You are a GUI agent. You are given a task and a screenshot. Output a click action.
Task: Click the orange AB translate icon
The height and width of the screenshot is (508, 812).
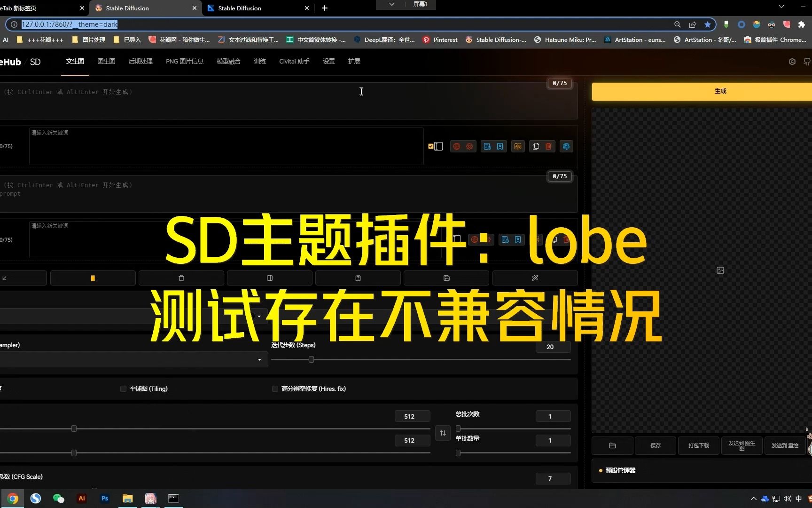[x=518, y=146]
